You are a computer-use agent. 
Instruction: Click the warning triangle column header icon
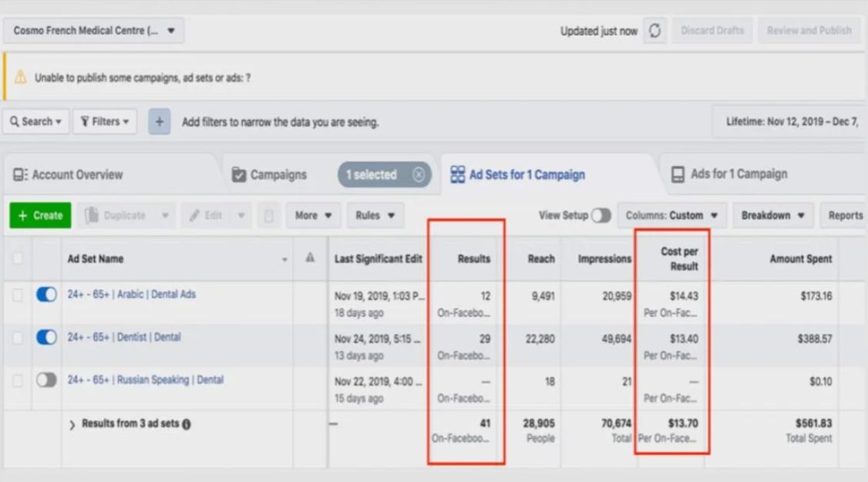tap(310, 258)
